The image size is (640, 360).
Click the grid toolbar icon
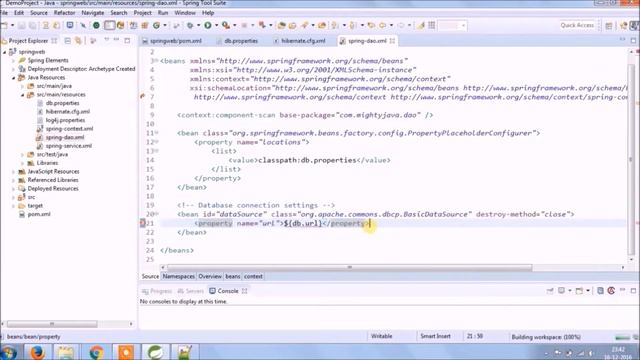[431, 25]
